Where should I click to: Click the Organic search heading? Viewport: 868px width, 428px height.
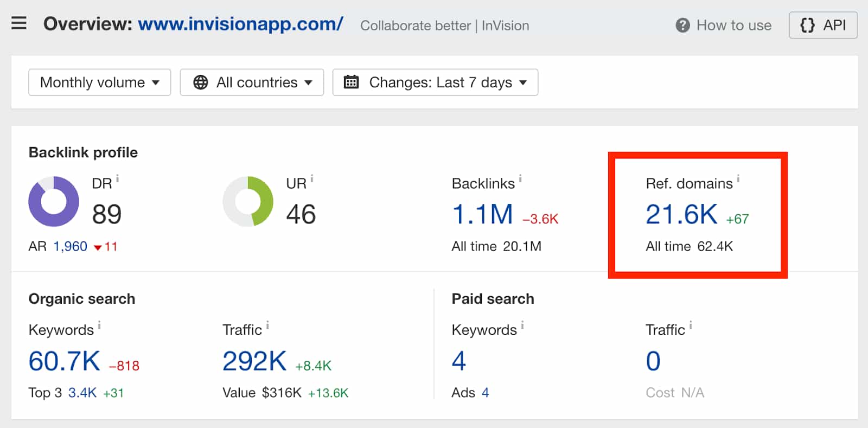pyautogui.click(x=82, y=299)
